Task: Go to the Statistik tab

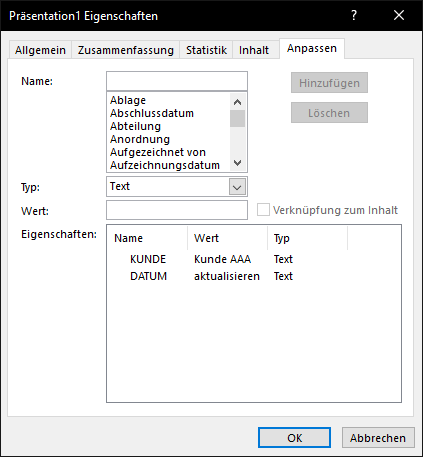Action: pos(206,50)
